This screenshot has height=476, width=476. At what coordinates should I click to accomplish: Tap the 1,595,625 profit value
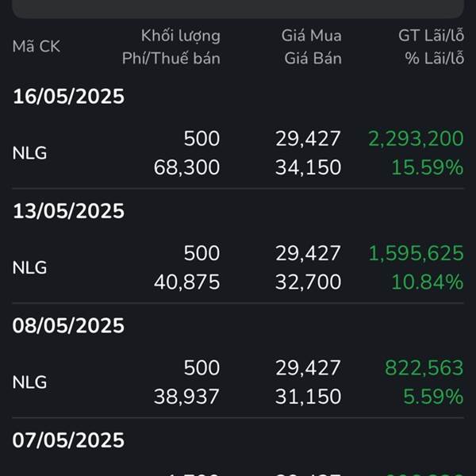[416, 253]
